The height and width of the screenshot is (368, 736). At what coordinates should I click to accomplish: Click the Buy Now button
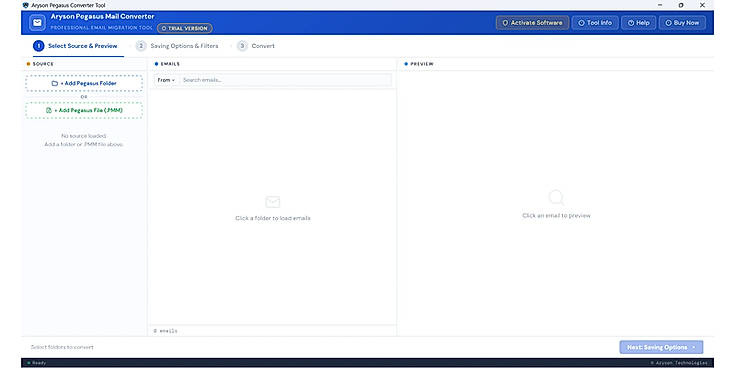(x=682, y=23)
